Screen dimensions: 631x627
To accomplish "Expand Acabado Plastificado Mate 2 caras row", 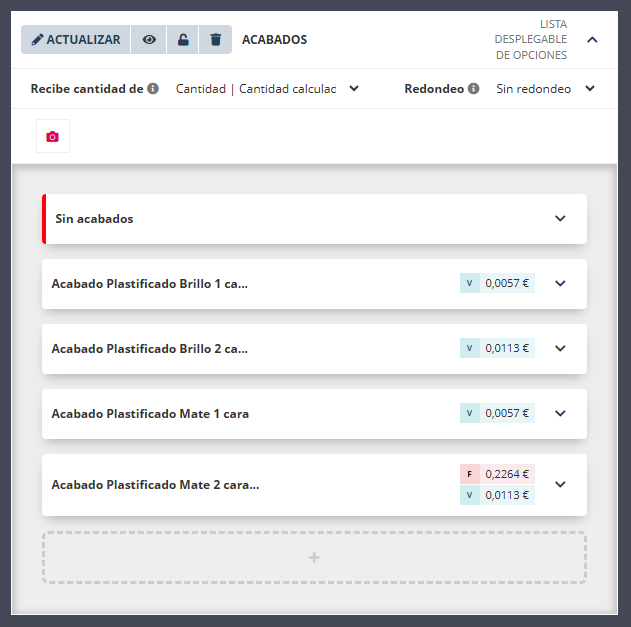I will coord(560,484).
